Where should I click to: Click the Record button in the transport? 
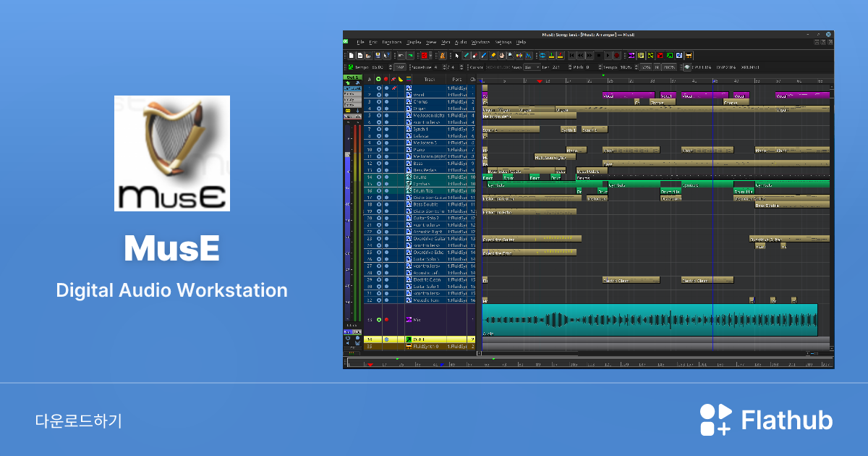coord(616,56)
